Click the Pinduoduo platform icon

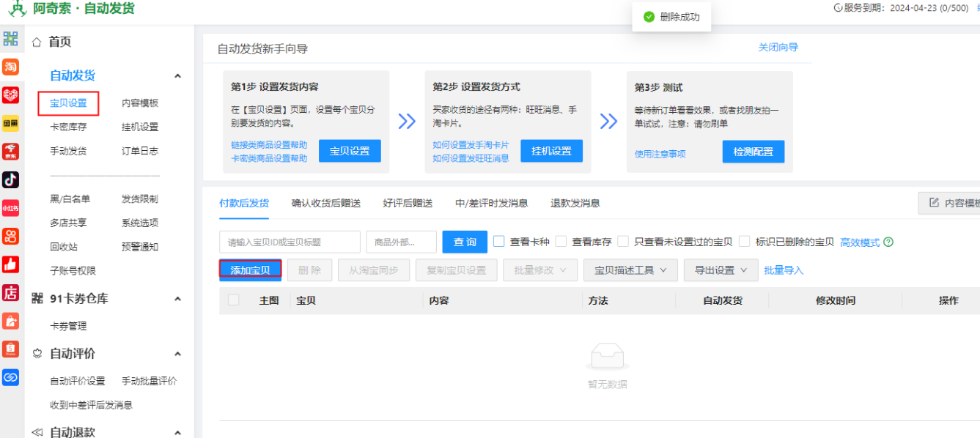tap(10, 95)
